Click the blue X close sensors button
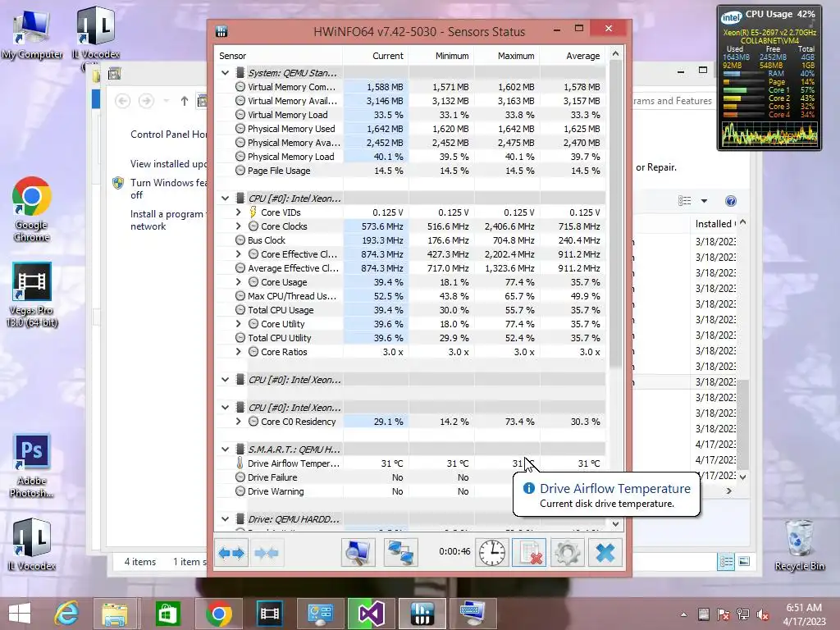 (605, 552)
